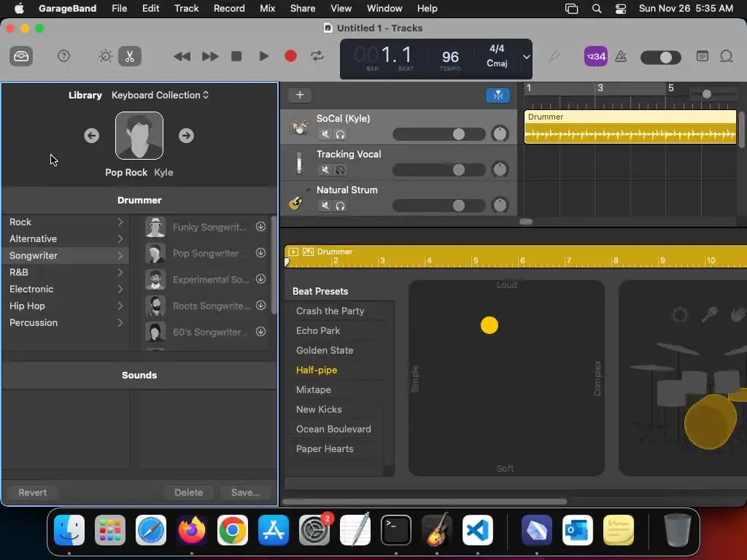
Task: Click the Revert button
Action: tap(32, 492)
